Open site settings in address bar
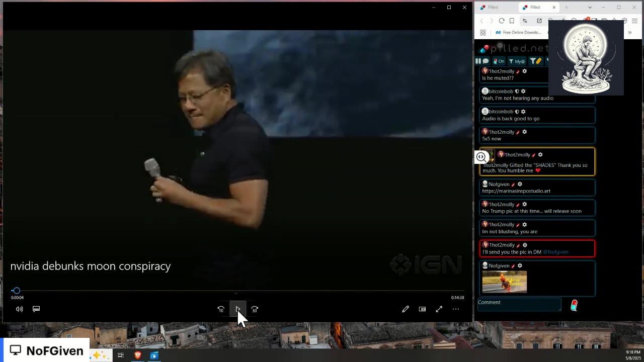The width and height of the screenshot is (644, 362). coord(525,21)
